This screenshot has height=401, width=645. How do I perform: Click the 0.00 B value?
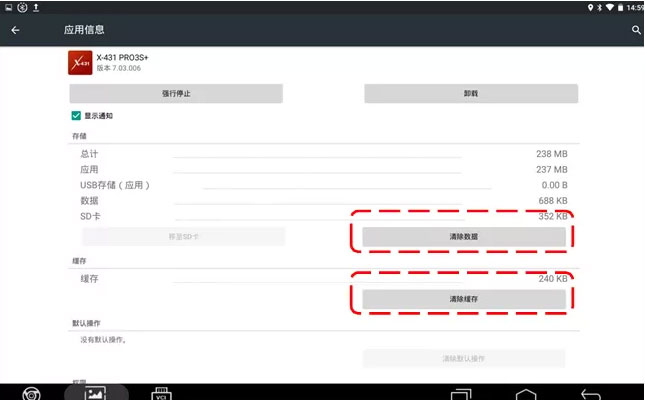(x=555, y=185)
